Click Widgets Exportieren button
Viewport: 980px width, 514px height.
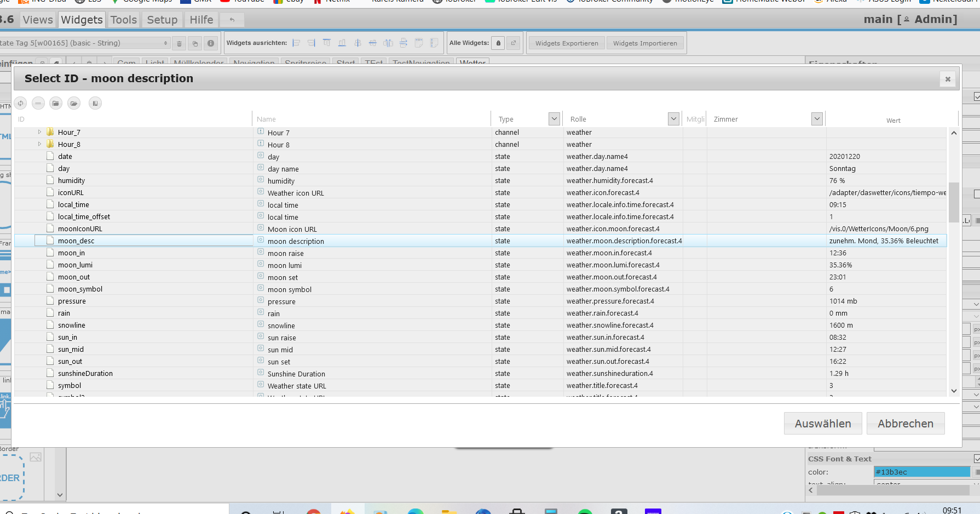click(567, 43)
